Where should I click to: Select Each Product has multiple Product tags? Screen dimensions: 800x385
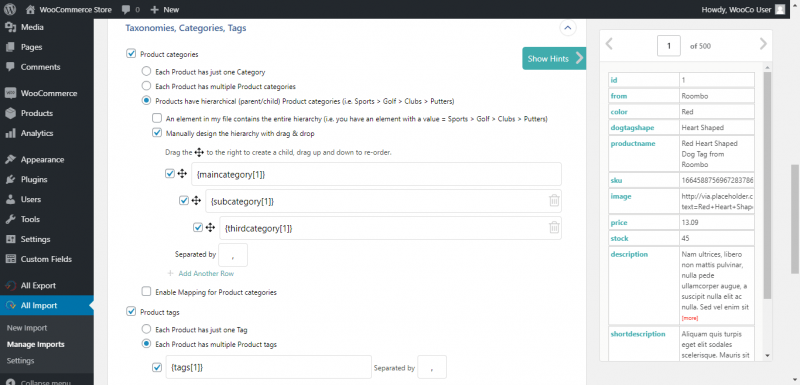146,344
